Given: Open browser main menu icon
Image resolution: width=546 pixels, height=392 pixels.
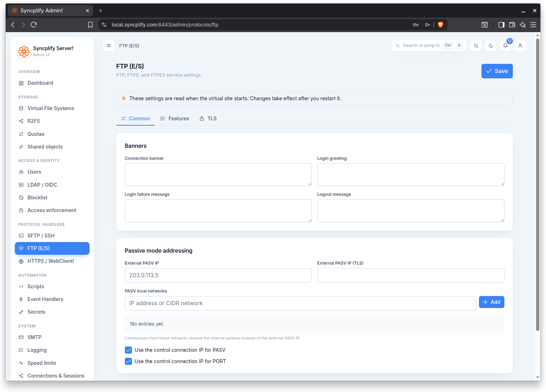Looking at the screenshot, I should (533, 25).
